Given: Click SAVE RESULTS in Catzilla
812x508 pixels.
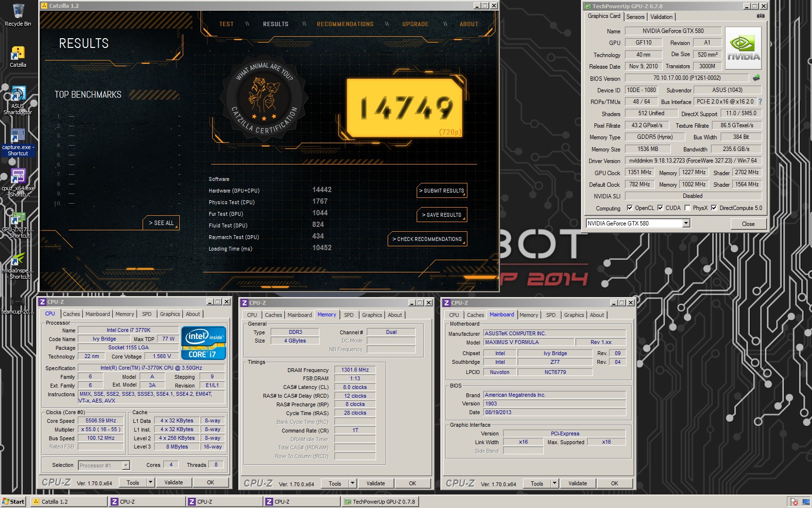Looking at the screenshot, I should click(442, 215).
